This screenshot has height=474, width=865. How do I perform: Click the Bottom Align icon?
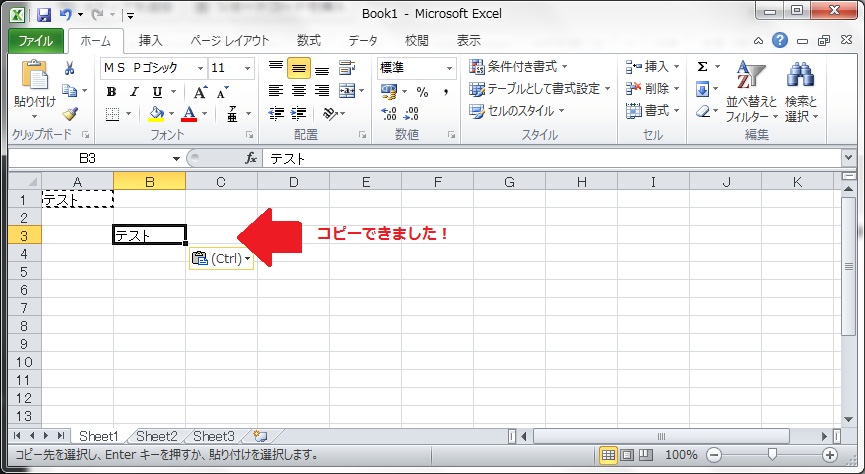(x=322, y=68)
